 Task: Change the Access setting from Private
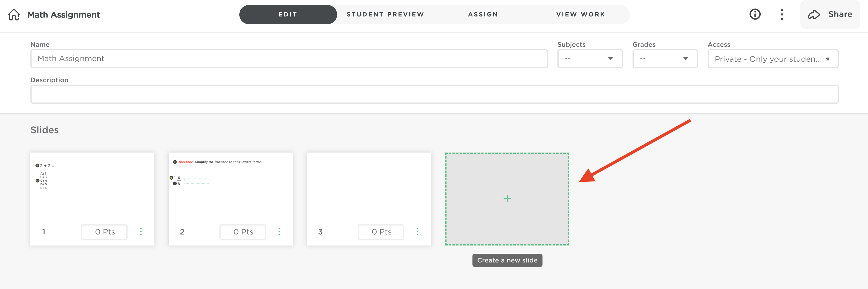click(x=773, y=59)
